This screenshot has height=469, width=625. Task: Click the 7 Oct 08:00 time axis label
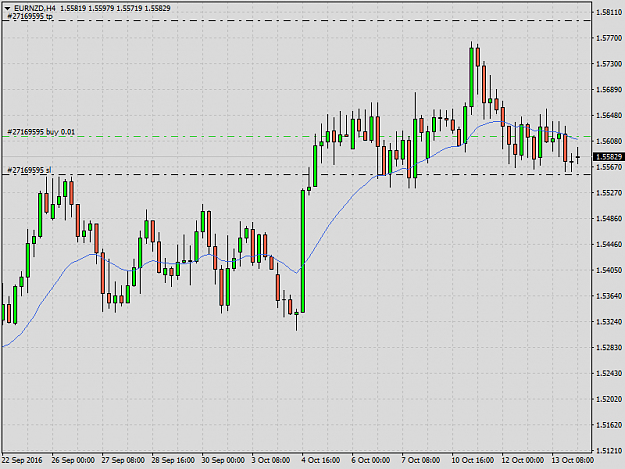pyautogui.click(x=421, y=460)
